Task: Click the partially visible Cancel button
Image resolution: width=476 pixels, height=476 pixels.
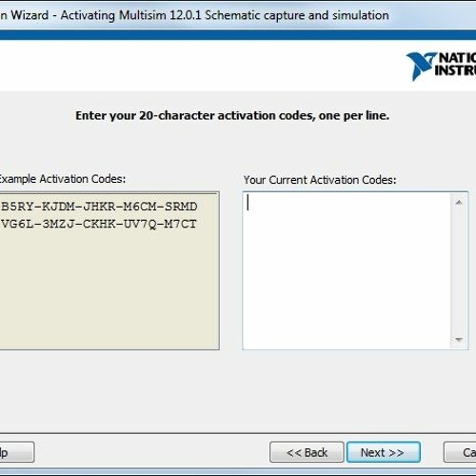Action: tap(460, 452)
